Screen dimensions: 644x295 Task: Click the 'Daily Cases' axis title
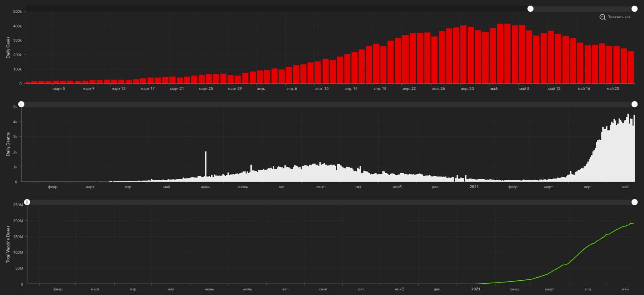[9, 47]
